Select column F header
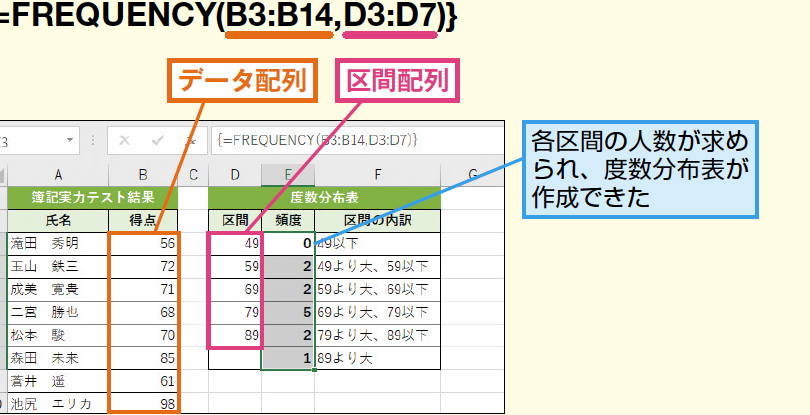810x415 pixels. pyautogui.click(x=378, y=175)
